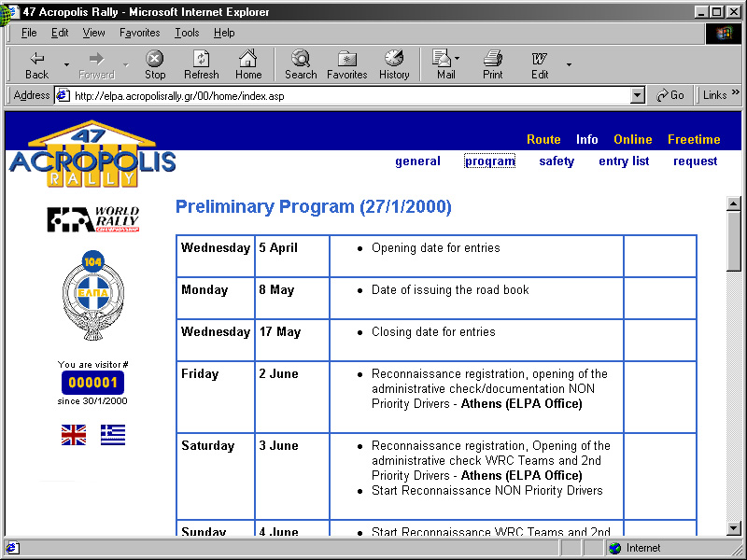The height and width of the screenshot is (560, 747).
Task: Go to the Home page
Action: [248, 64]
